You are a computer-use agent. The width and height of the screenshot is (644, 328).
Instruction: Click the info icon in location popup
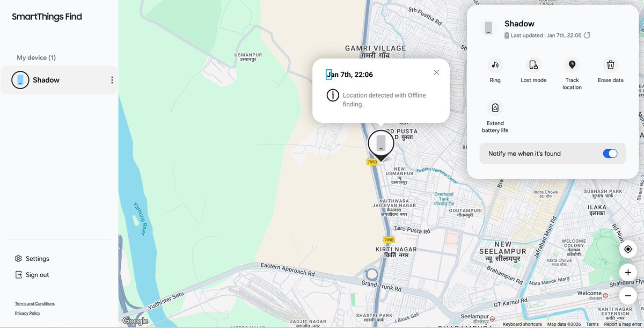coord(333,95)
